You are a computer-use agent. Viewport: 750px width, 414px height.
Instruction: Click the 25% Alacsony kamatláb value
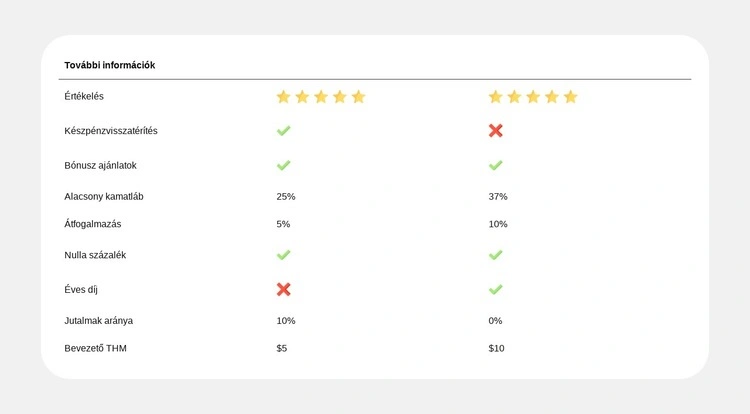click(x=286, y=196)
